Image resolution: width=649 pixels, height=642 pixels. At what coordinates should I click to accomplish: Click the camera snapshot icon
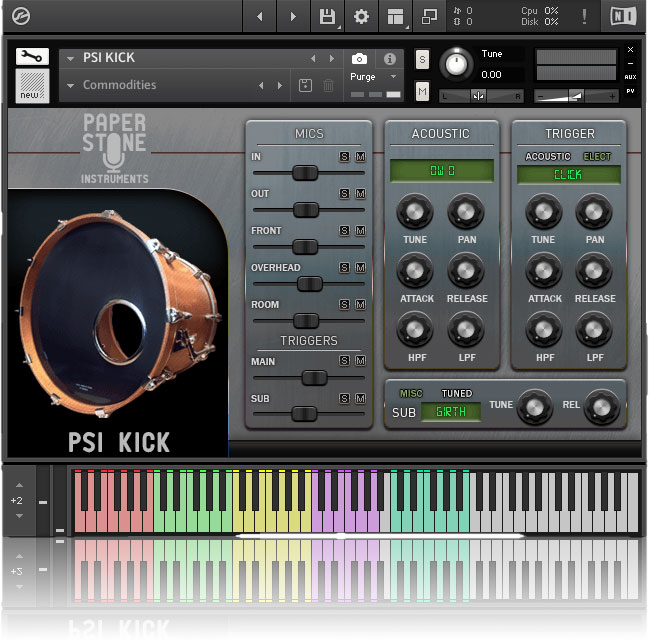pos(359,59)
